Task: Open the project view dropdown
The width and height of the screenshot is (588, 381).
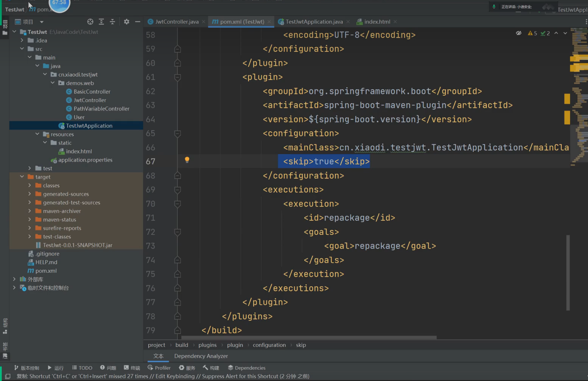Action: 42,22
